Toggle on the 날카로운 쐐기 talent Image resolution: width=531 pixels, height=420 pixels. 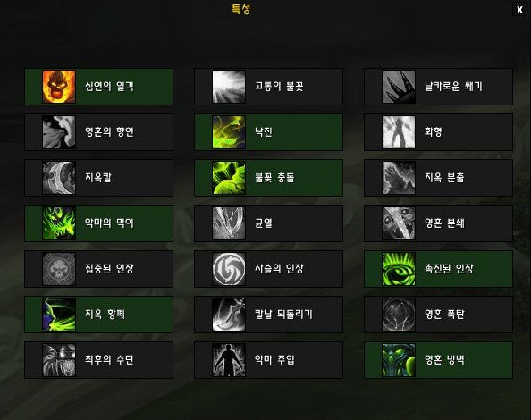(439, 87)
